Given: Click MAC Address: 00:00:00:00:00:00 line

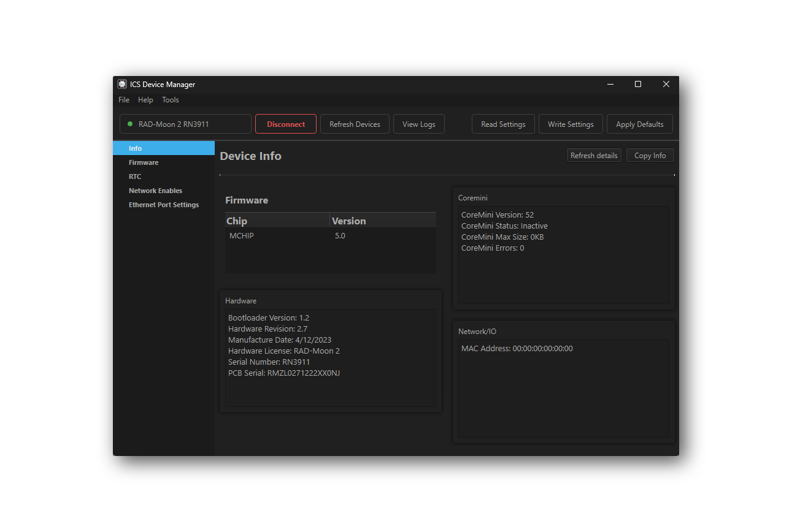Looking at the screenshot, I should pos(517,349).
